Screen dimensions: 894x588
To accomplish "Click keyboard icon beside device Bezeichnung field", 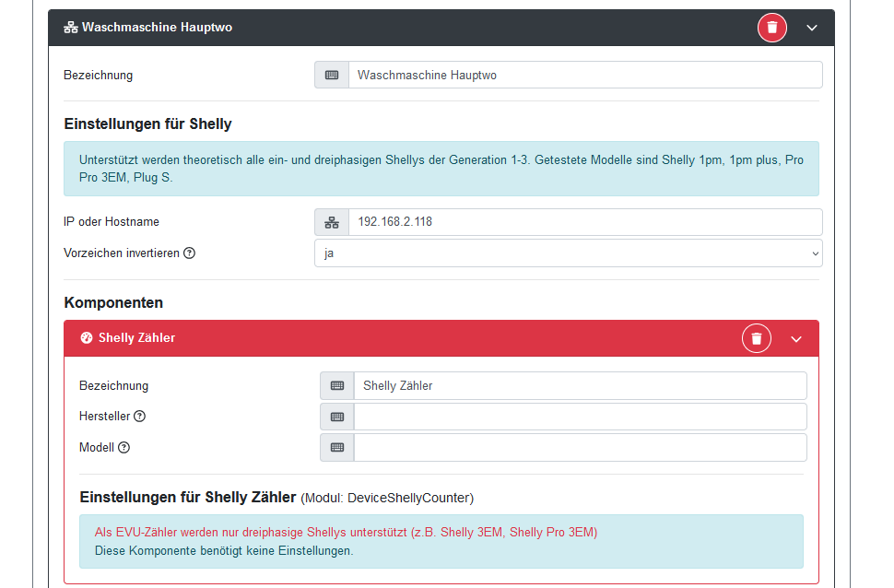I will pos(332,75).
